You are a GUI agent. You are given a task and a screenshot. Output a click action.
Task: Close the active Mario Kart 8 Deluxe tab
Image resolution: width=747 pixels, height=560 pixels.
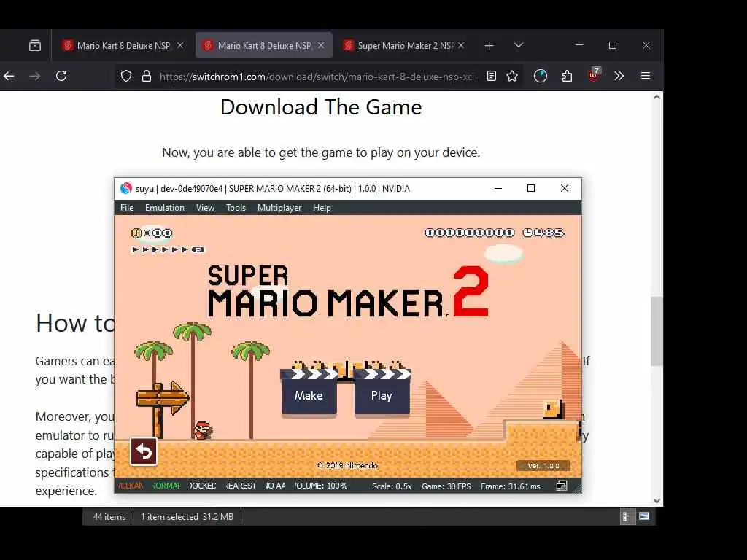[321, 45]
